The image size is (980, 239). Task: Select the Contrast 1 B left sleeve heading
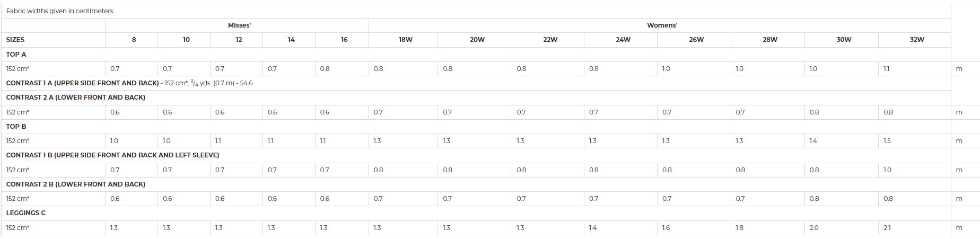[113, 155]
